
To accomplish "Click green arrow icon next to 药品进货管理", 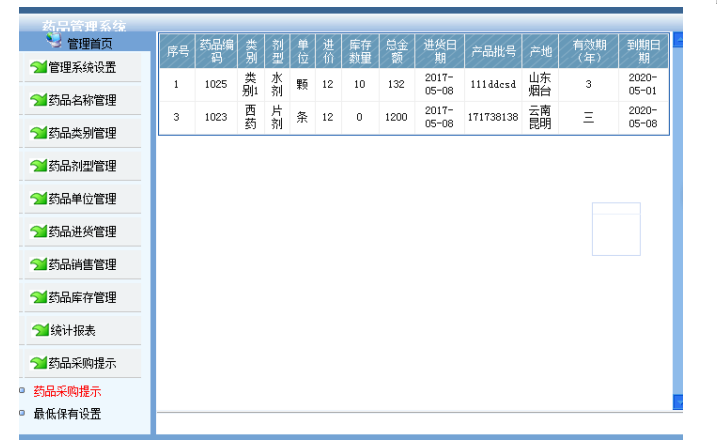I will pos(38,232).
